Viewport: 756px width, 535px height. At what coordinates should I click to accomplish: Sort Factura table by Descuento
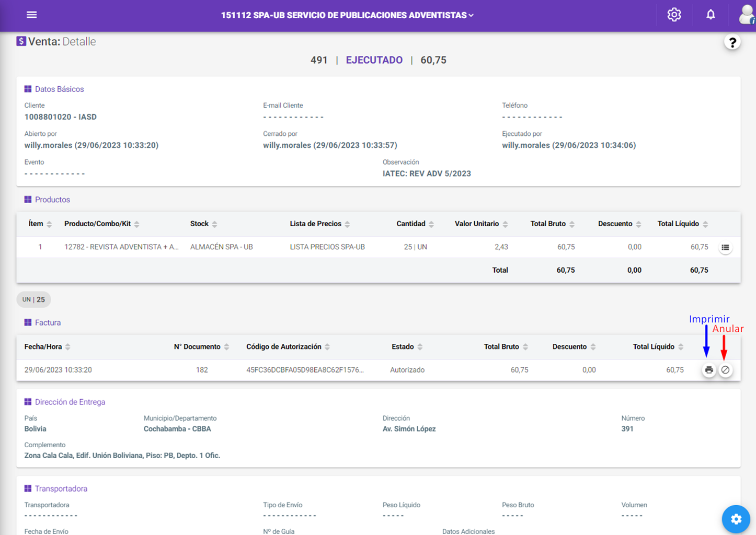click(574, 346)
